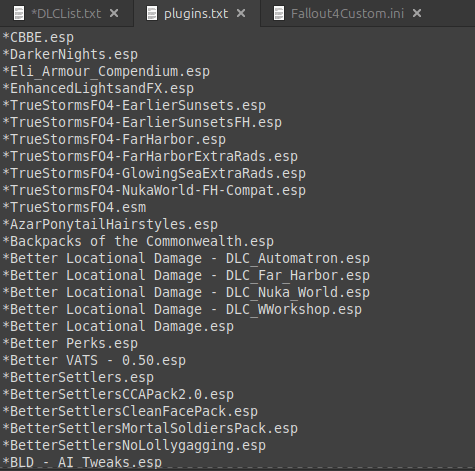
Task: Switch to the Fallout4Custom.ini tab
Action: pos(347,14)
